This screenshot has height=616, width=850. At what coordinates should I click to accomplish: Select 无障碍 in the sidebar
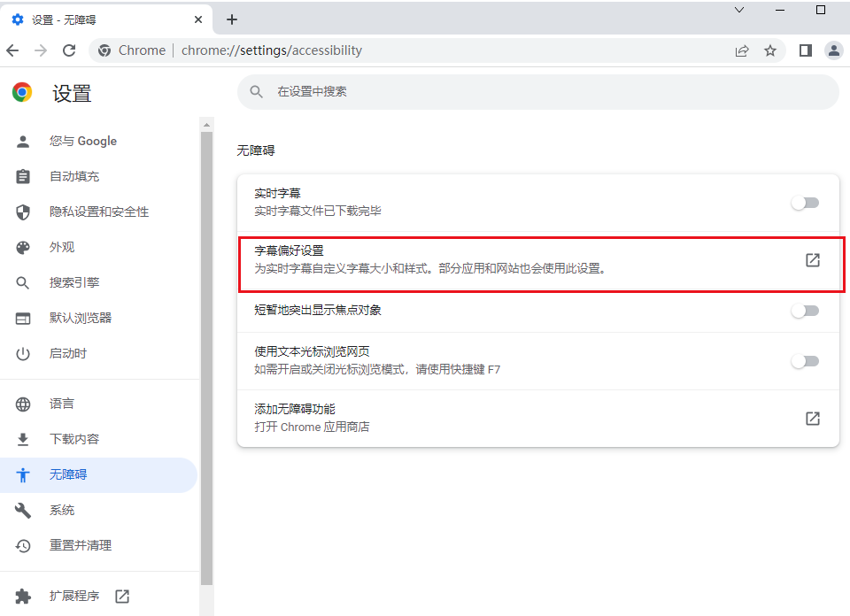pyautogui.click(x=98, y=475)
